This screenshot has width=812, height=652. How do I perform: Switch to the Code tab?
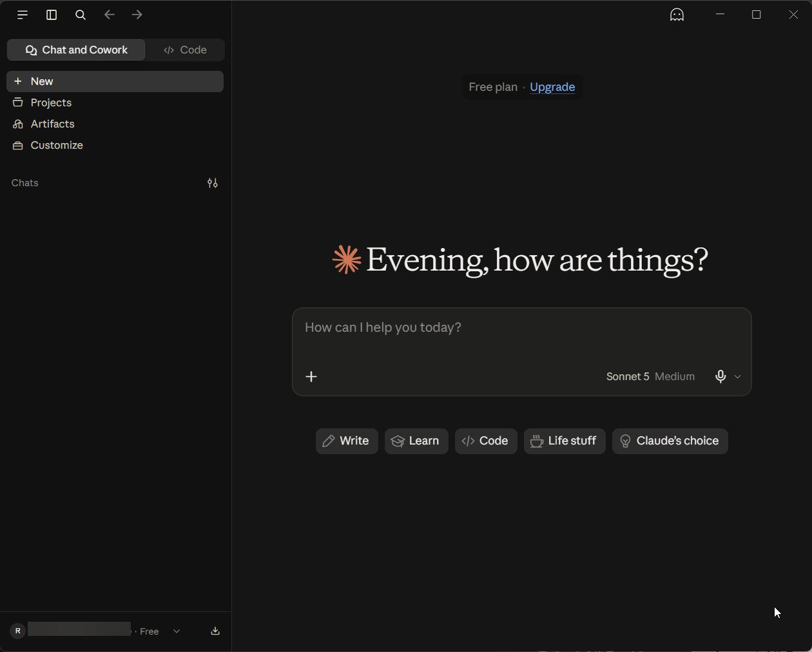coord(185,50)
